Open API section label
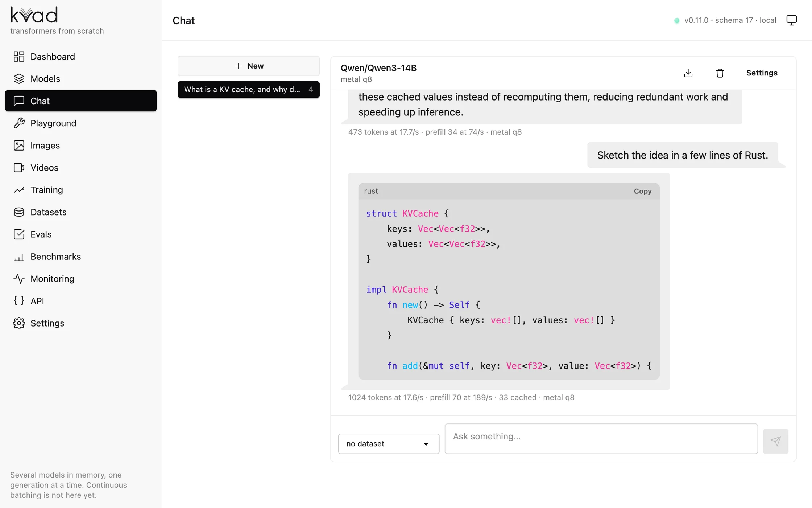 pyautogui.click(x=37, y=301)
